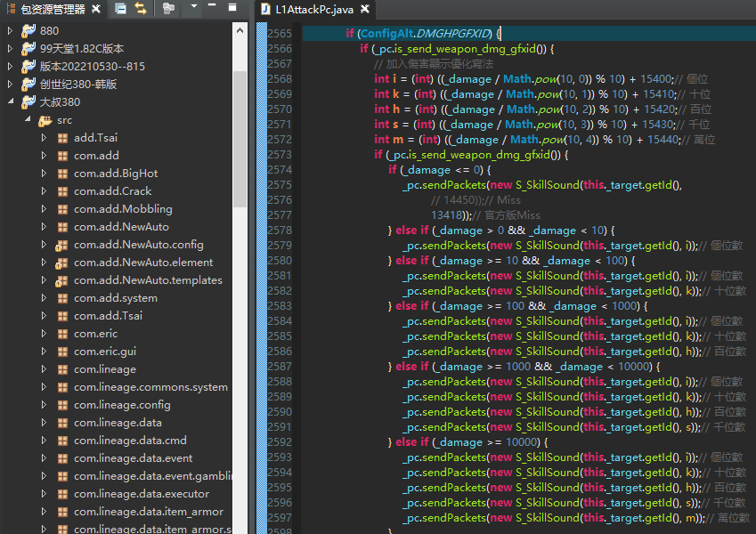The image size is (756, 534).
Task: Click the com.eric.gui package icon
Action: point(62,352)
